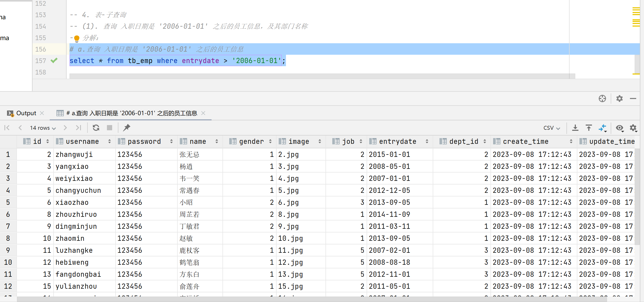Select name cell 丁敏君

pyautogui.click(x=200, y=226)
